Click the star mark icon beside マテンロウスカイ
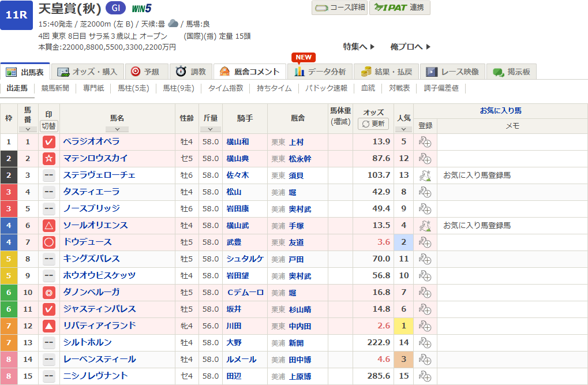The height and width of the screenshot is (385, 588). pos(50,158)
